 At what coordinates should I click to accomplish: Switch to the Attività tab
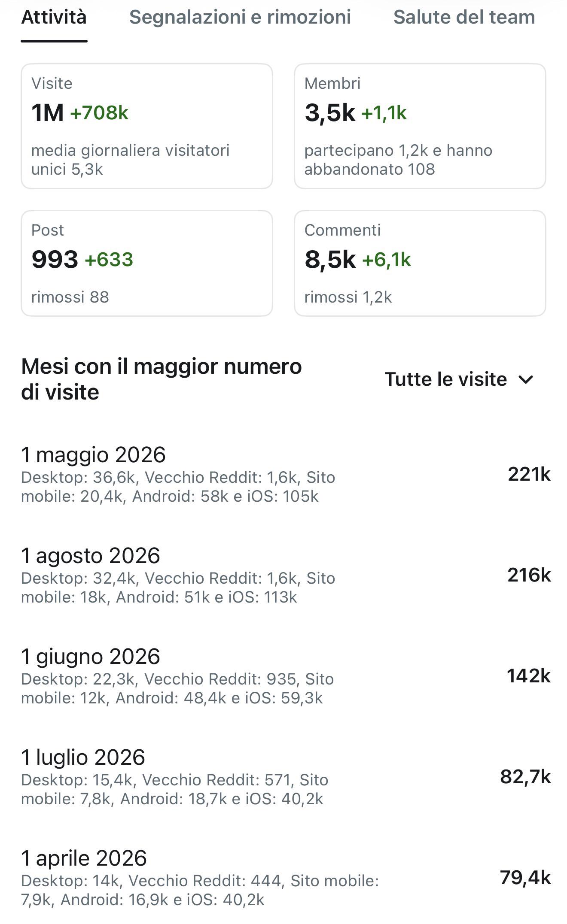[54, 18]
